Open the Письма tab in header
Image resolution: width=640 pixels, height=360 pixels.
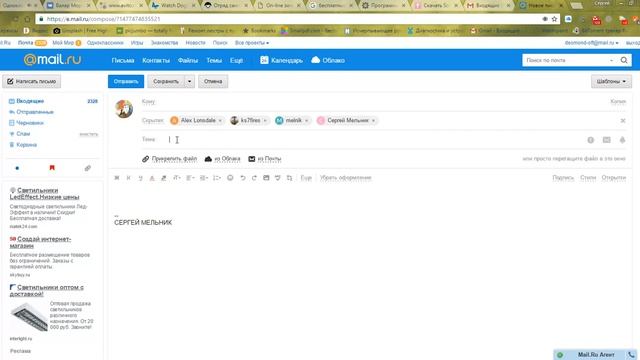[123, 60]
